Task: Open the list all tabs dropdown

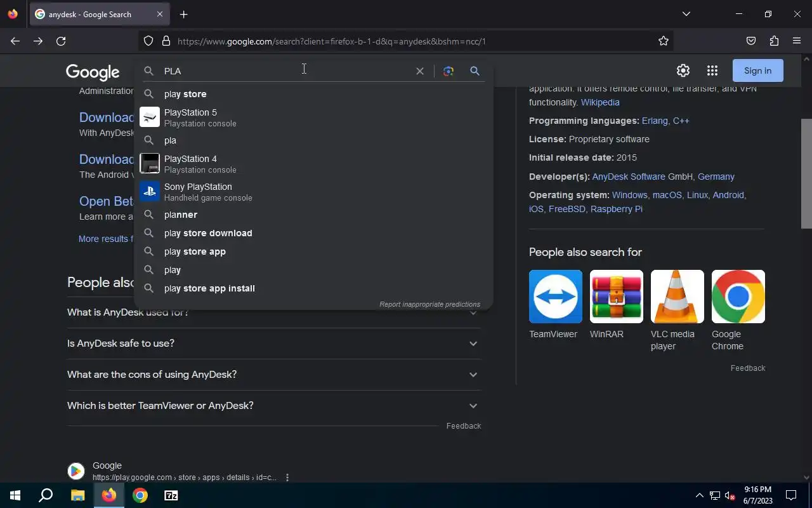Action: tap(686, 14)
